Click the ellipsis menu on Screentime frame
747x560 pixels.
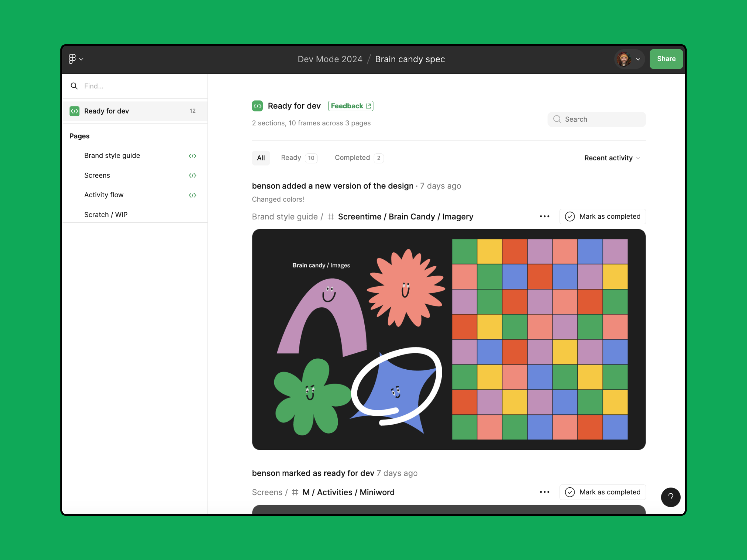pos(544,216)
